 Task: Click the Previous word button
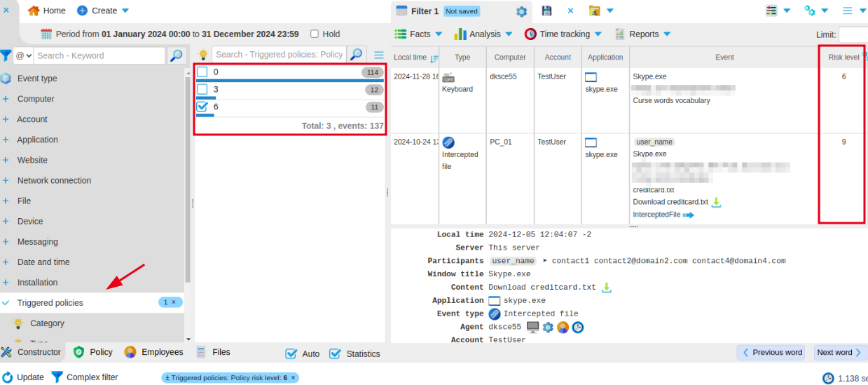(771, 353)
